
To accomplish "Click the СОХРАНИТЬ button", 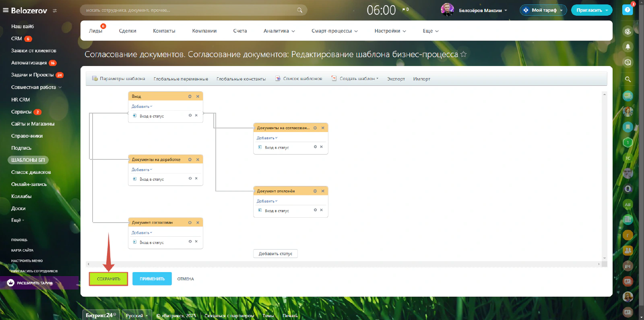I will 109,279.
